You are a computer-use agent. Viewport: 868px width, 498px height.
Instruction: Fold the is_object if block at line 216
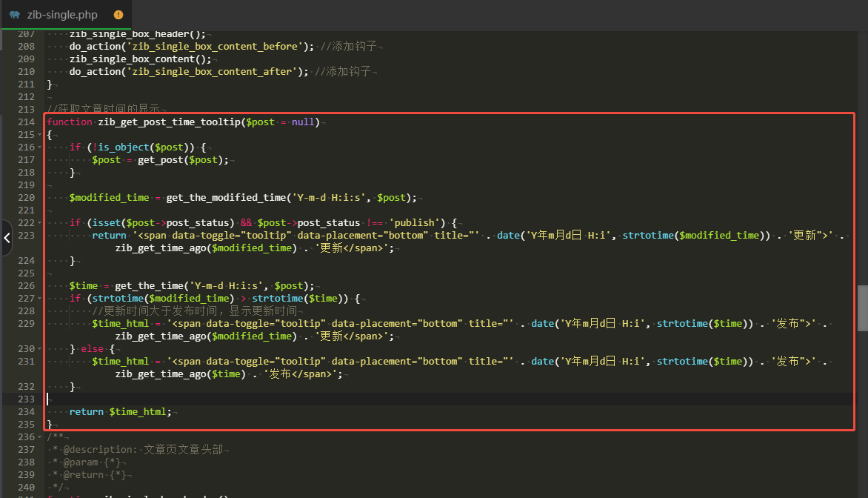click(40, 147)
